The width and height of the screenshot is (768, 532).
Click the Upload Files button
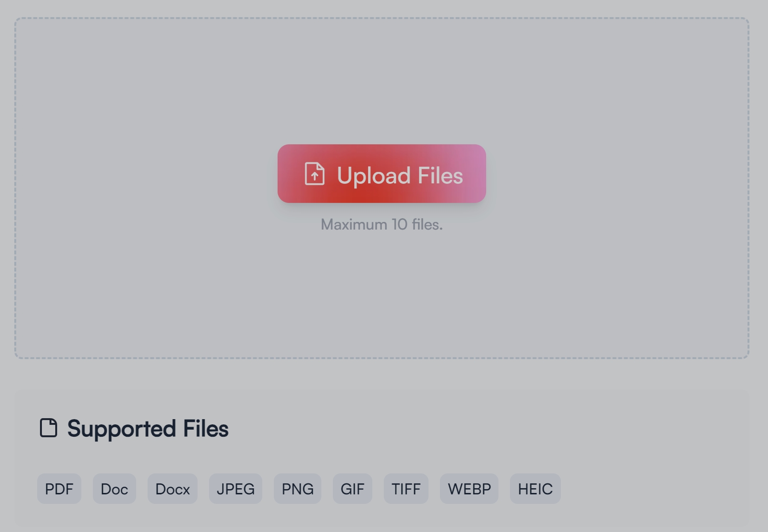[381, 174]
